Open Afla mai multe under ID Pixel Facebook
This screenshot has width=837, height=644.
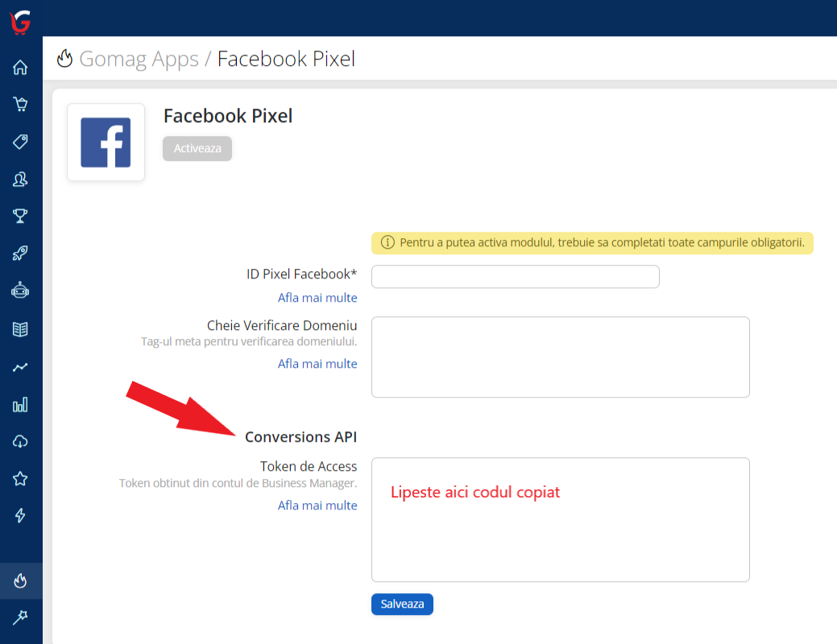tap(317, 297)
